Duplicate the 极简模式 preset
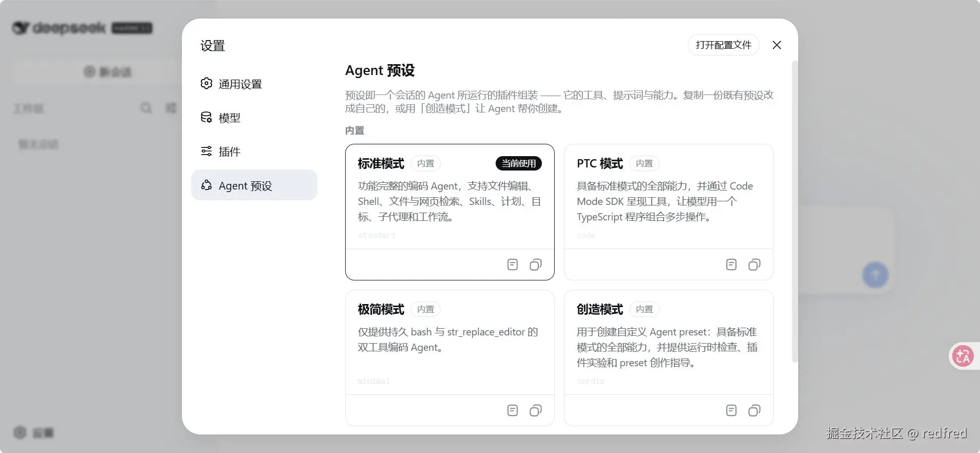The height and width of the screenshot is (453, 980). point(536,410)
